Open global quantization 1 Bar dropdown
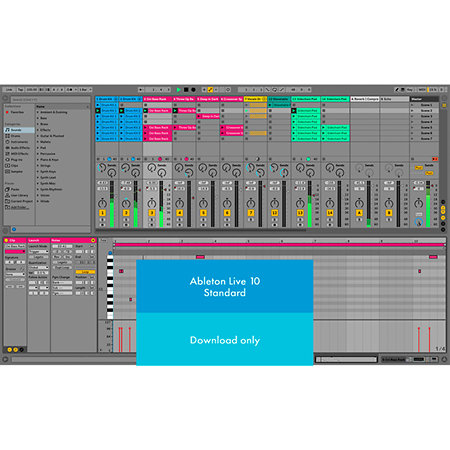The height and width of the screenshot is (450, 450). pyautogui.click(x=84, y=90)
